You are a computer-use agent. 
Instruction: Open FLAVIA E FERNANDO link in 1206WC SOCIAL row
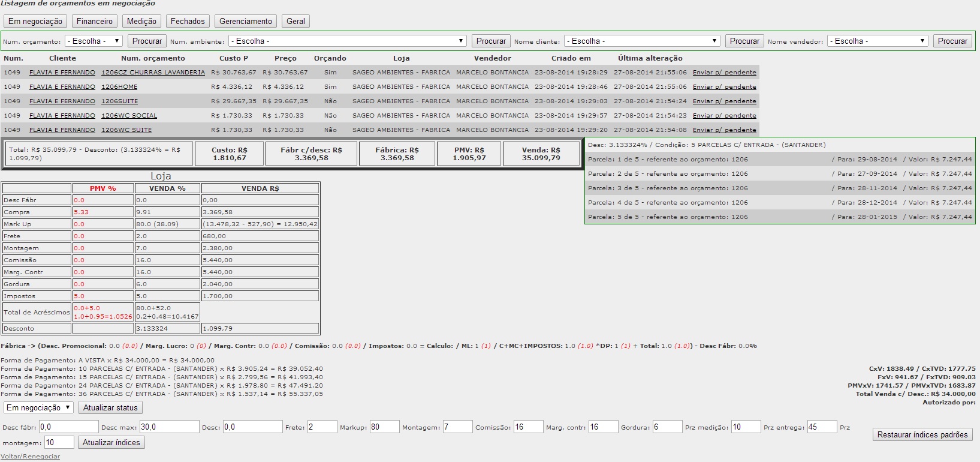tap(62, 115)
